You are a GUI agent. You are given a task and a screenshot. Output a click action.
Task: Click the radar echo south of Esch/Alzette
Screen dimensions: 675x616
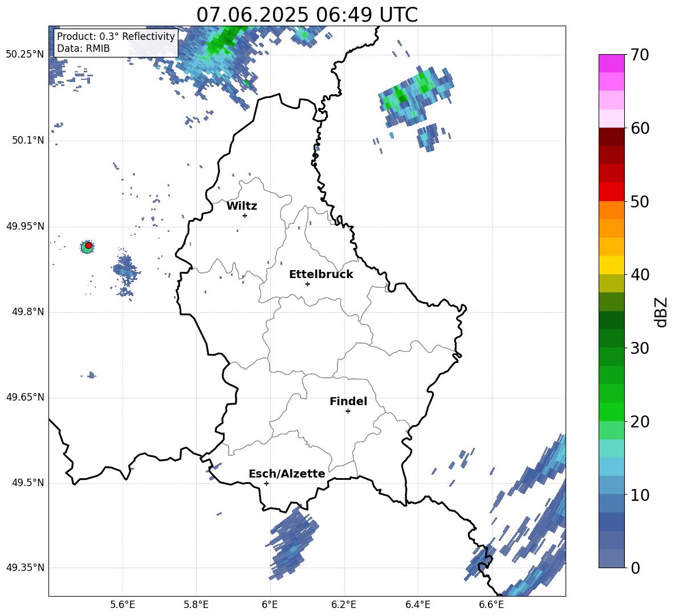point(292,543)
